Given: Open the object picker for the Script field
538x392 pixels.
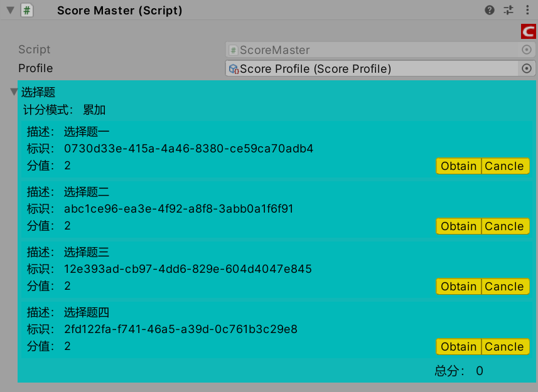Looking at the screenshot, I should [x=526, y=50].
